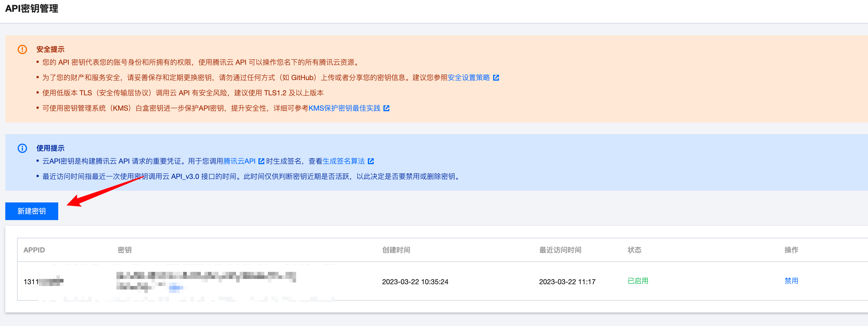Click the orange security warning icon
This screenshot has height=326, width=868.
[22, 49]
